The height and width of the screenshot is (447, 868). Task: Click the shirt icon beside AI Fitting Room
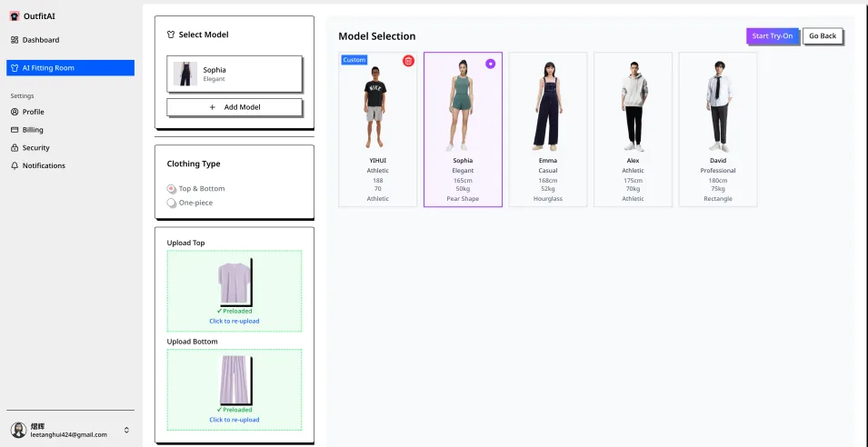15,68
